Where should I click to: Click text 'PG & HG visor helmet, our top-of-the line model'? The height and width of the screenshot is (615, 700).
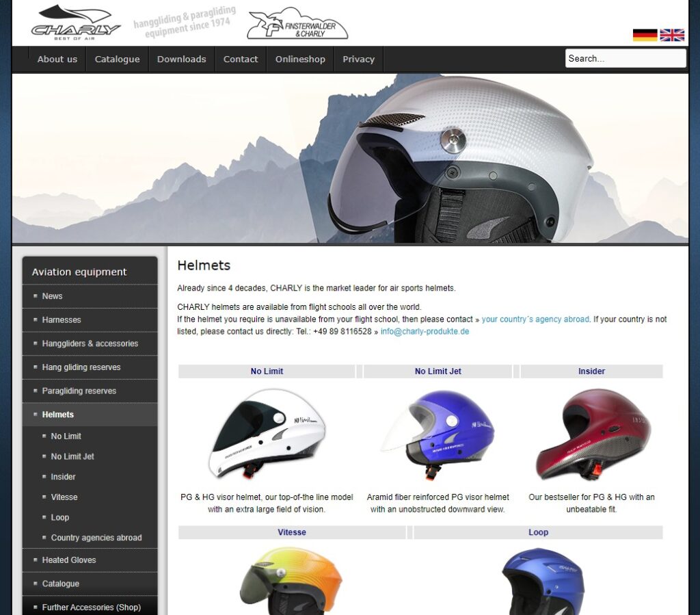click(x=267, y=497)
